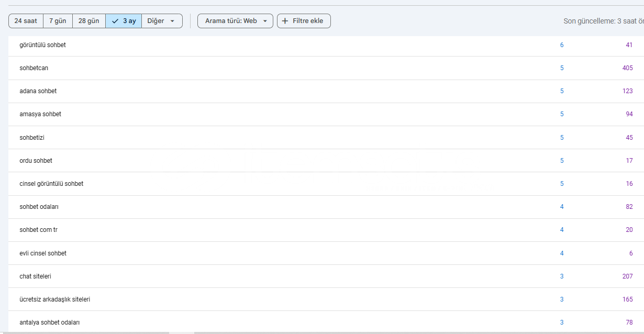
Task: Select the 7 gün date range
Action: click(58, 21)
